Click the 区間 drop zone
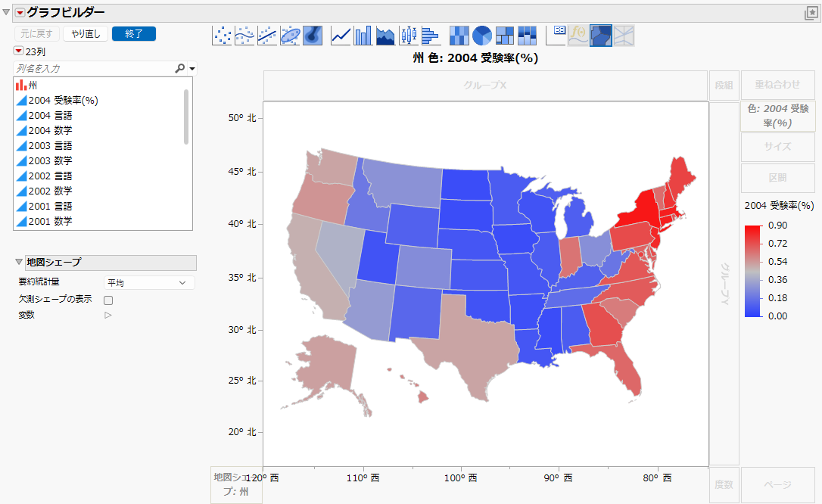The image size is (822, 504). [x=777, y=178]
